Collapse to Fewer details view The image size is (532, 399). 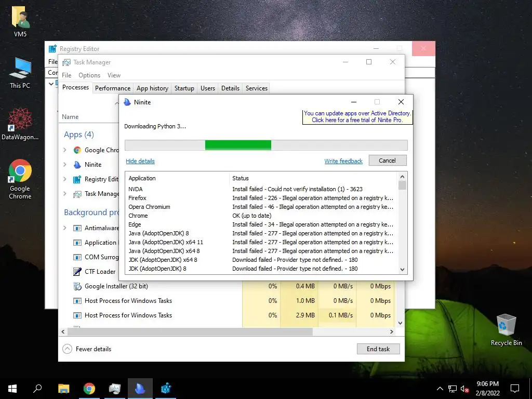coord(87,349)
